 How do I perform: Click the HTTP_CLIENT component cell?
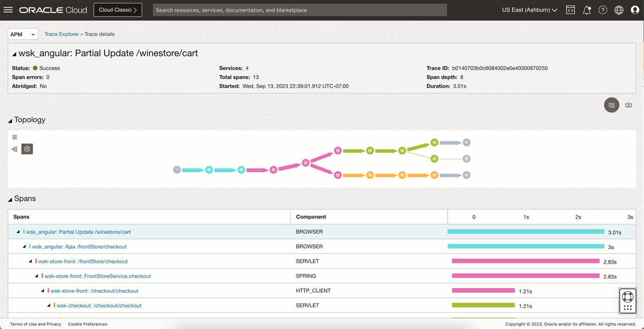(369, 291)
